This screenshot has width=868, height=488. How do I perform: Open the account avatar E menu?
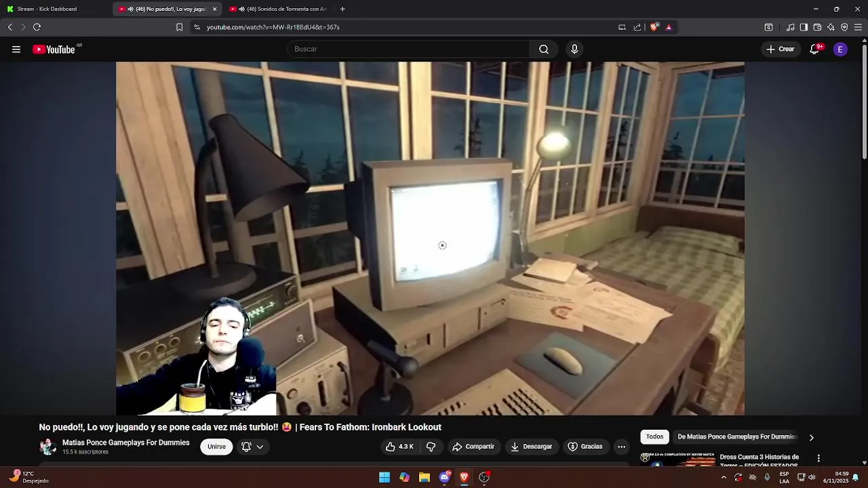tap(840, 49)
